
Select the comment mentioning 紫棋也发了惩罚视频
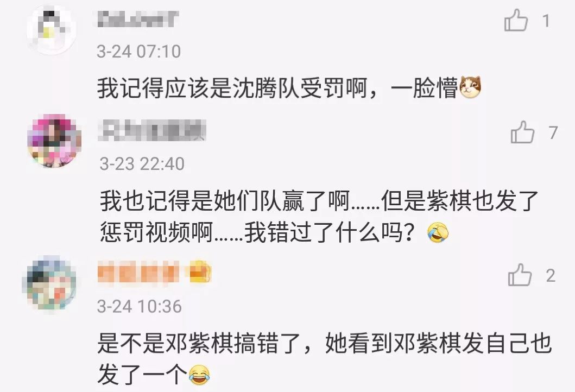pyautogui.click(x=319, y=216)
